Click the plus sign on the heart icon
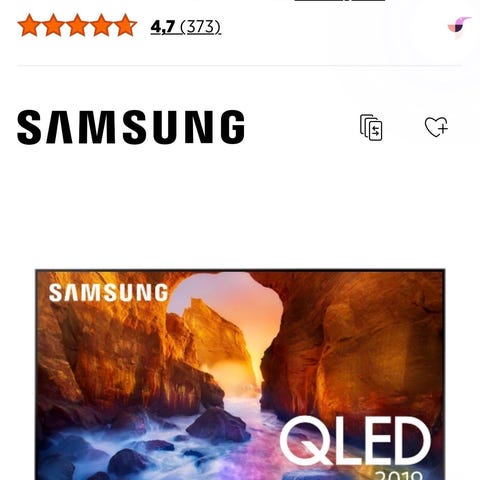The image size is (480, 480). point(443,128)
